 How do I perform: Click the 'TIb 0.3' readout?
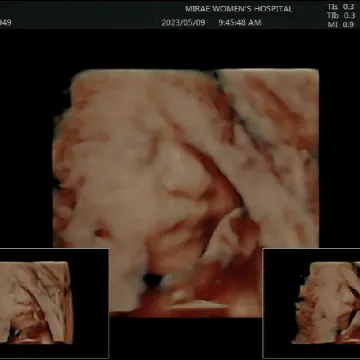coord(341,16)
